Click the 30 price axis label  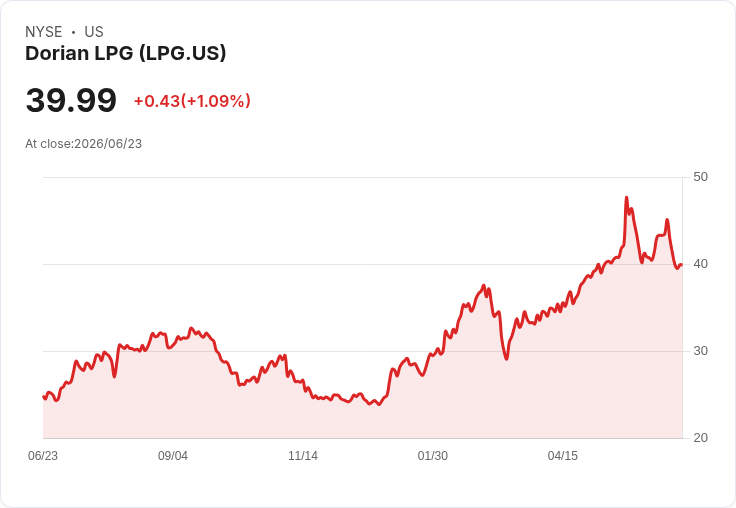tap(700, 351)
